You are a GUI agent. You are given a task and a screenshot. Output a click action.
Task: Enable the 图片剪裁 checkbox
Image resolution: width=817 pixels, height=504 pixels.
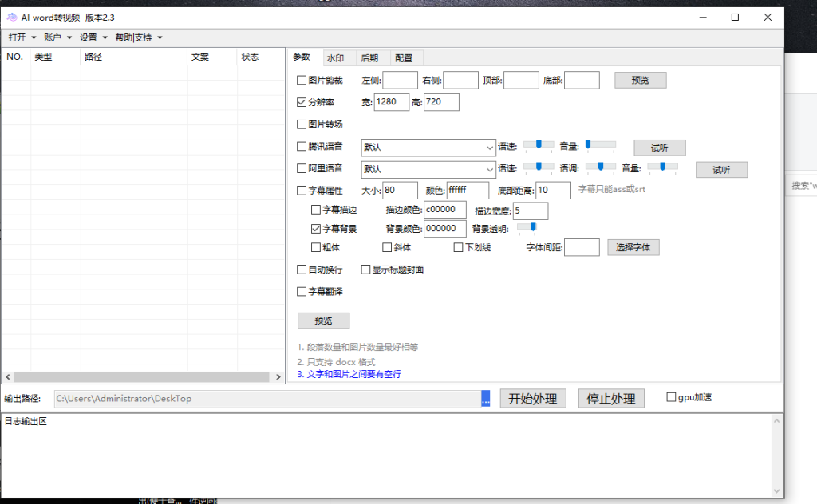302,80
